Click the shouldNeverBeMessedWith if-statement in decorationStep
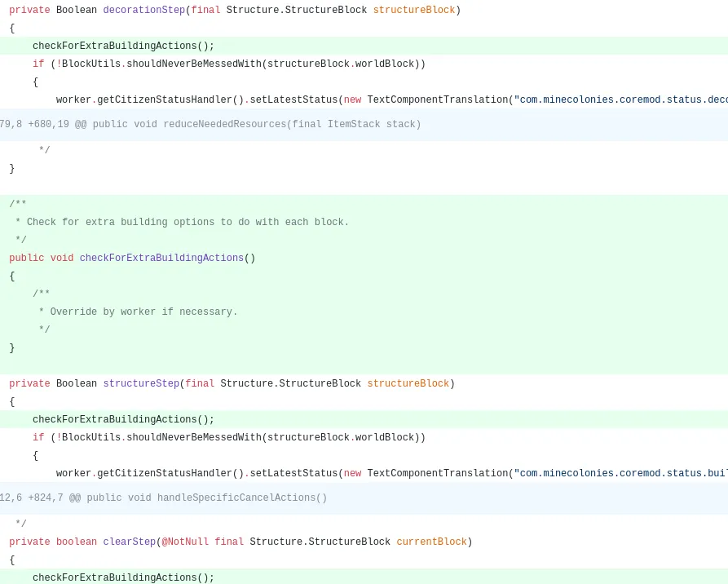The image size is (728, 584). pyautogui.click(x=229, y=64)
